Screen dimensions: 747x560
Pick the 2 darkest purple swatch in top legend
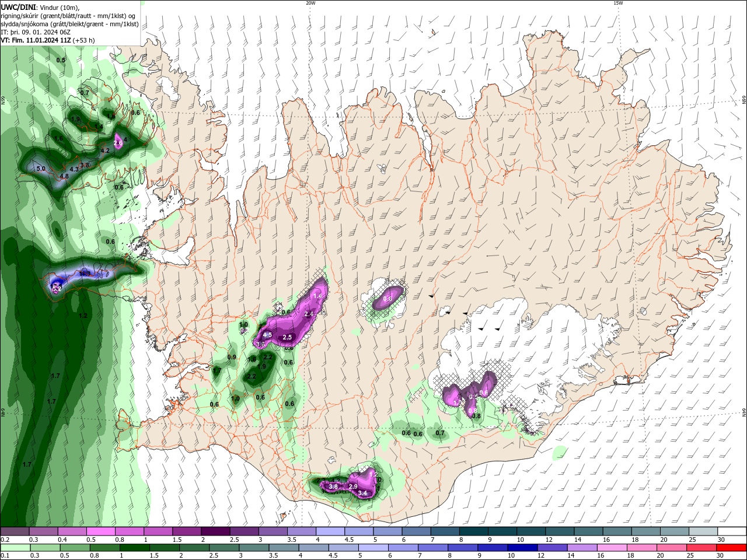215,531
